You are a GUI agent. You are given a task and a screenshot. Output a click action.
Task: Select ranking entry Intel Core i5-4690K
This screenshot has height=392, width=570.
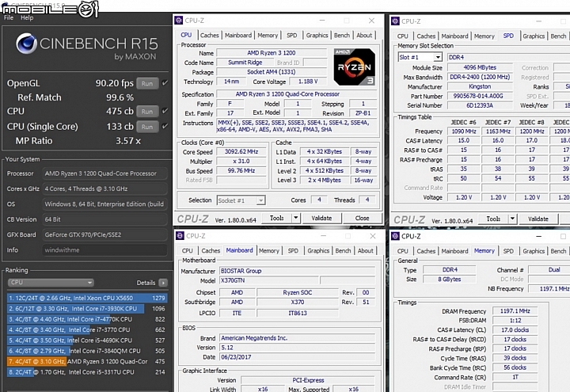[87, 340]
